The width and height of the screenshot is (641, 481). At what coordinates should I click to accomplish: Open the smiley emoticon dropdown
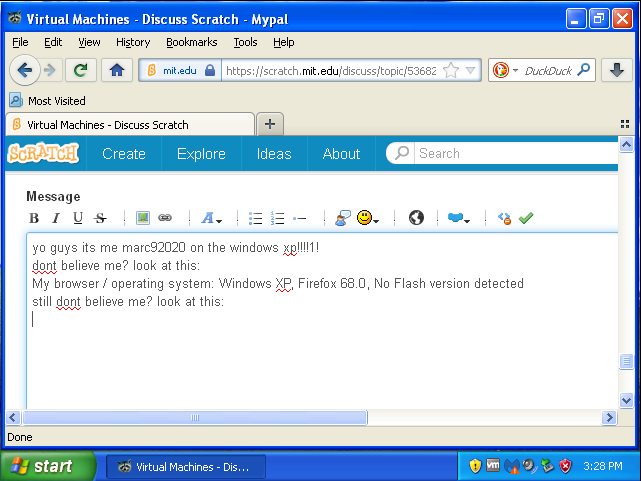[x=367, y=218]
